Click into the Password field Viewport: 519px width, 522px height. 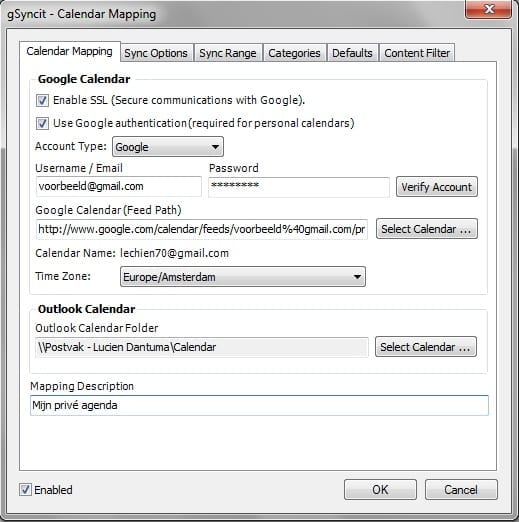tap(299, 187)
